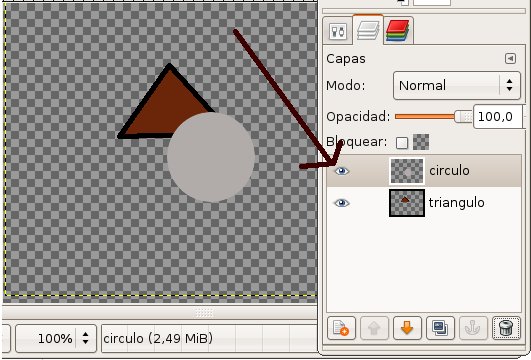Click the Opacidad slider
Viewport: 531px width, 360px height.
433,117
